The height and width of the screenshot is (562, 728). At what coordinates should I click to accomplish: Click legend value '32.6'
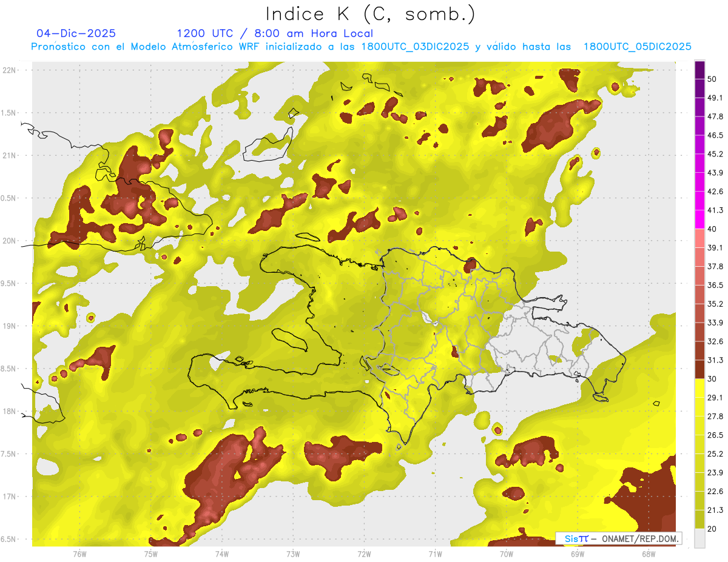point(715,341)
